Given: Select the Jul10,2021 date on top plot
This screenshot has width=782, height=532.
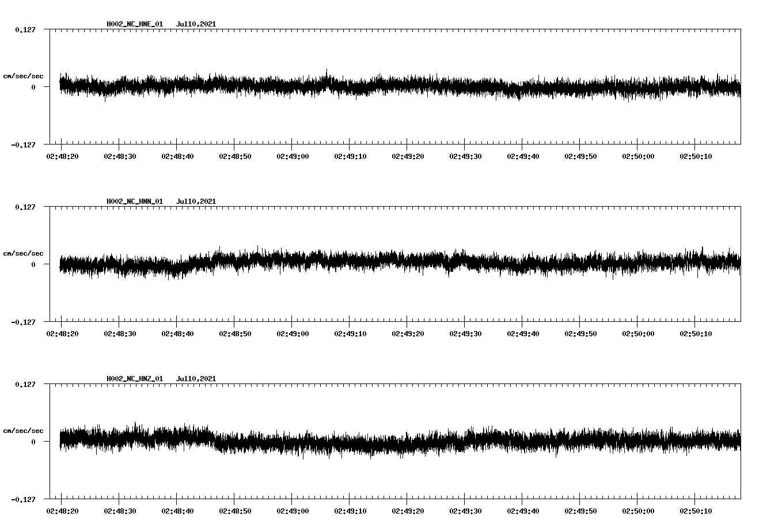Looking at the screenshot, I should [196, 24].
